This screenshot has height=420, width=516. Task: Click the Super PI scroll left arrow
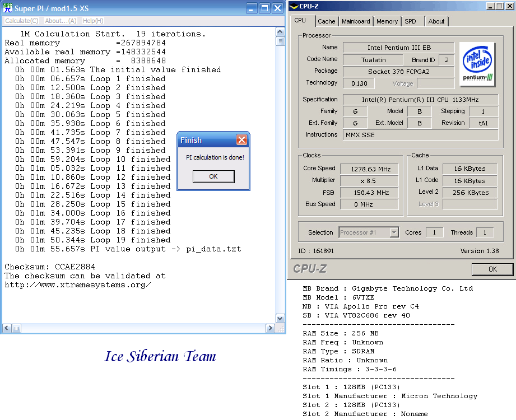(x=7, y=328)
